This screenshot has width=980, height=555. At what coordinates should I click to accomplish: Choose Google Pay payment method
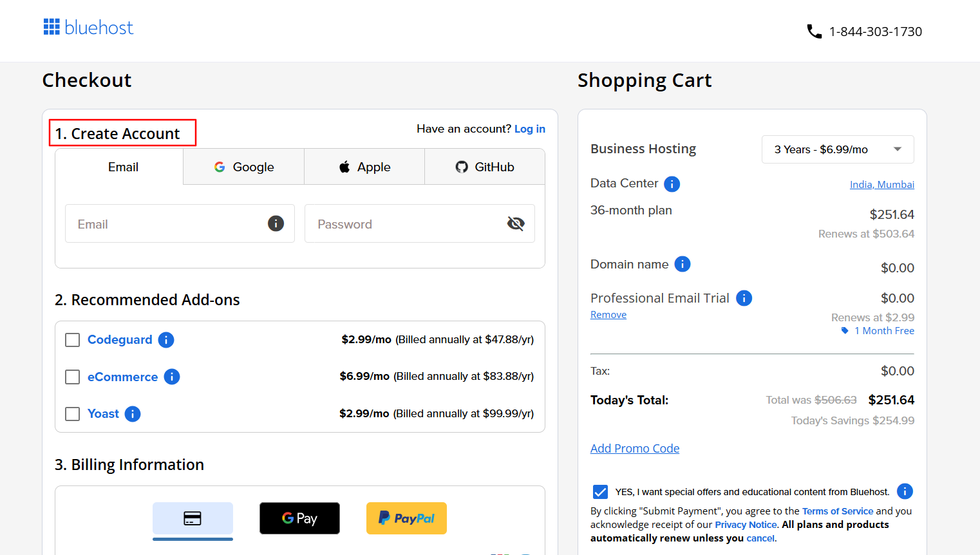click(299, 518)
